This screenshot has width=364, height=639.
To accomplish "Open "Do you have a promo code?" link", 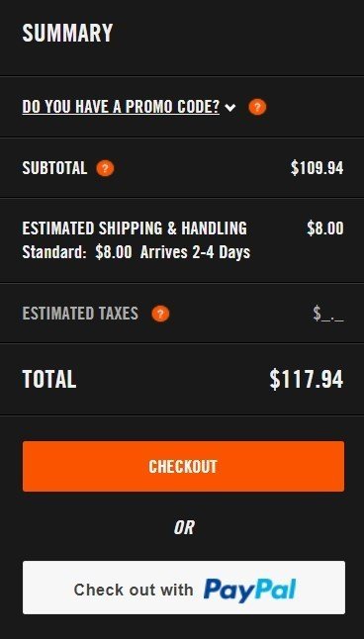I will point(121,107).
